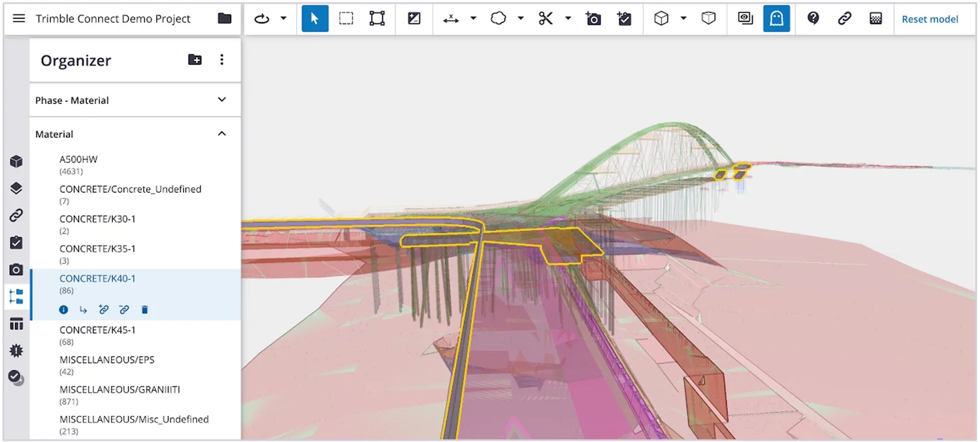Image resolution: width=980 pixels, height=442 pixels.
Task: Open the Layers panel in the sidebar
Action: [x=16, y=188]
